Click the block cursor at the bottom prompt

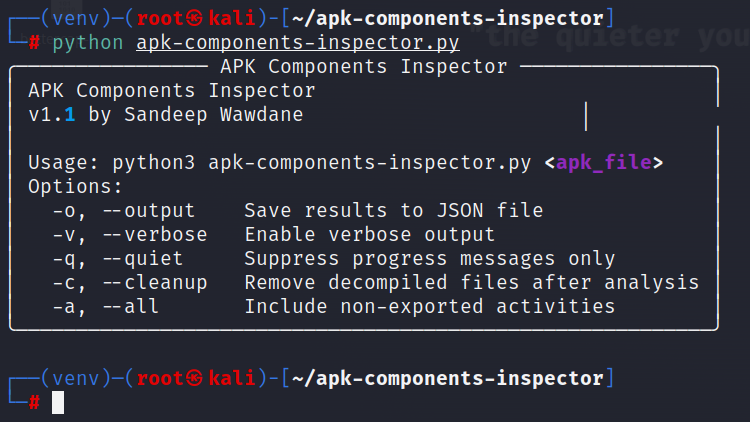coord(58,402)
